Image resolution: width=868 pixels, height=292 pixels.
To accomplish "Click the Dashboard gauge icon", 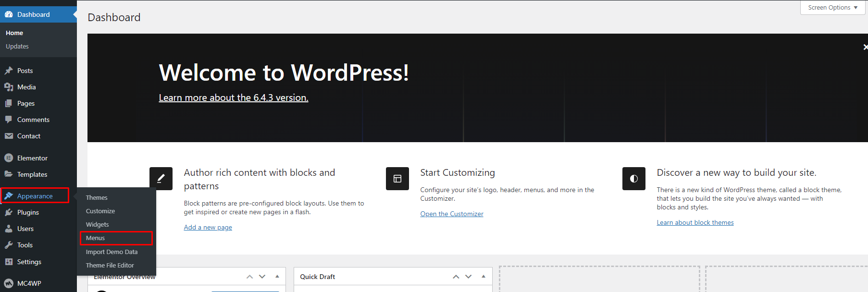I will tap(9, 14).
